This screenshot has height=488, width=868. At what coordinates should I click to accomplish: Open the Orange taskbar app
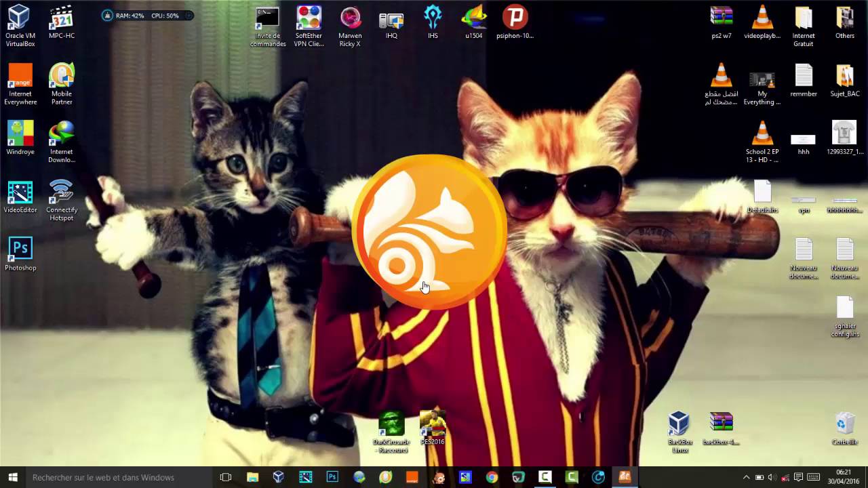412,477
